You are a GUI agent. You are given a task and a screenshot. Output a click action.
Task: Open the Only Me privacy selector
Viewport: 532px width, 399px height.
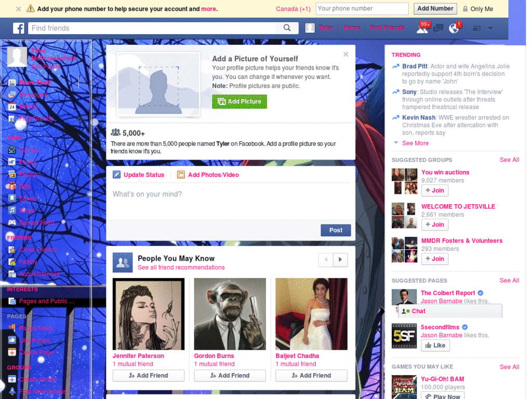(x=478, y=9)
